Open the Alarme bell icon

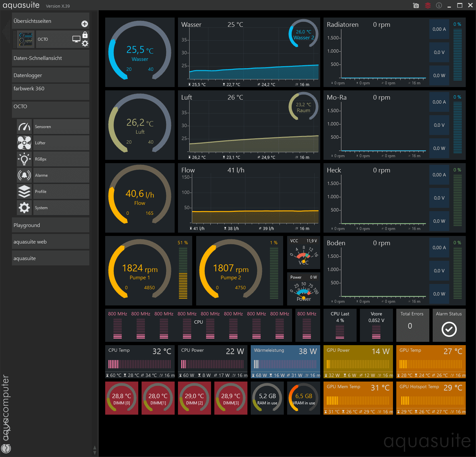24,175
